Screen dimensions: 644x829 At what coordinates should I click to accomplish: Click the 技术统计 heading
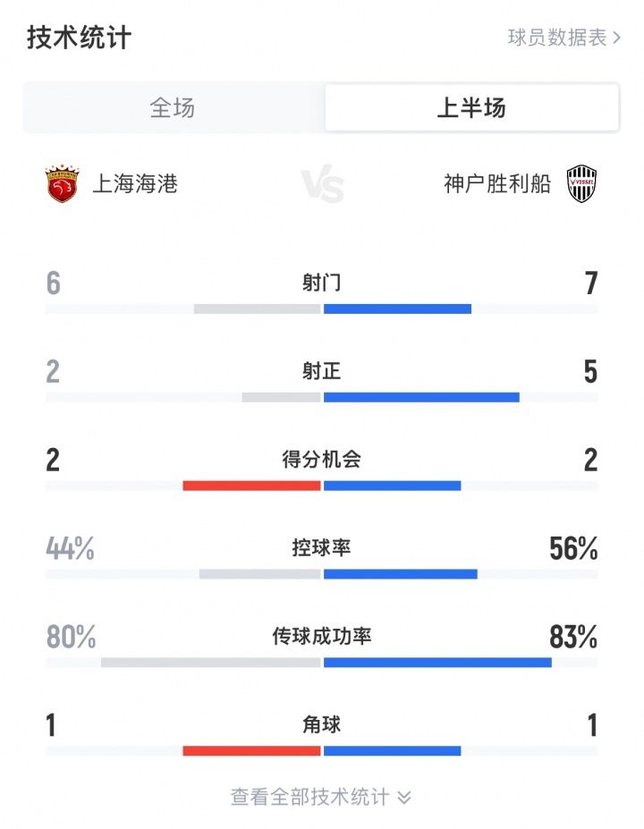pyautogui.click(x=79, y=38)
